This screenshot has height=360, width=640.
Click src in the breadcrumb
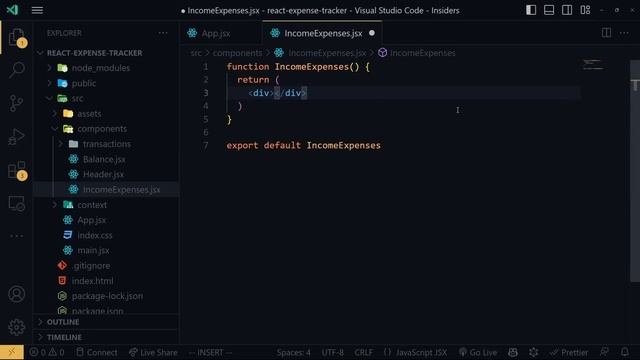coord(196,53)
